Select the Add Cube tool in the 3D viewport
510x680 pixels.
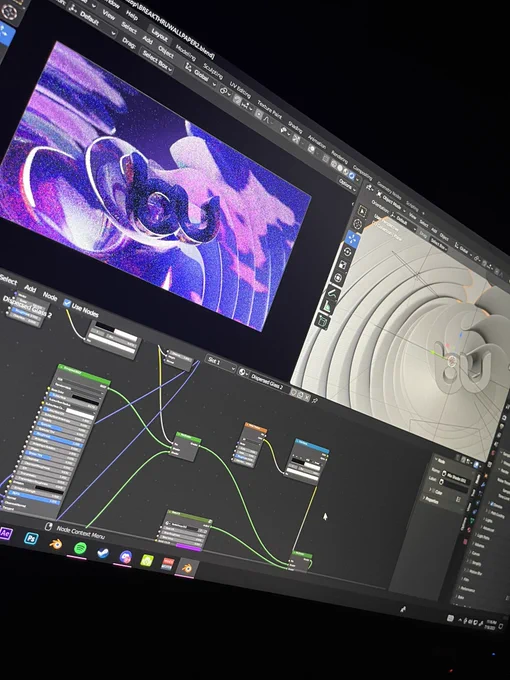tap(323, 321)
